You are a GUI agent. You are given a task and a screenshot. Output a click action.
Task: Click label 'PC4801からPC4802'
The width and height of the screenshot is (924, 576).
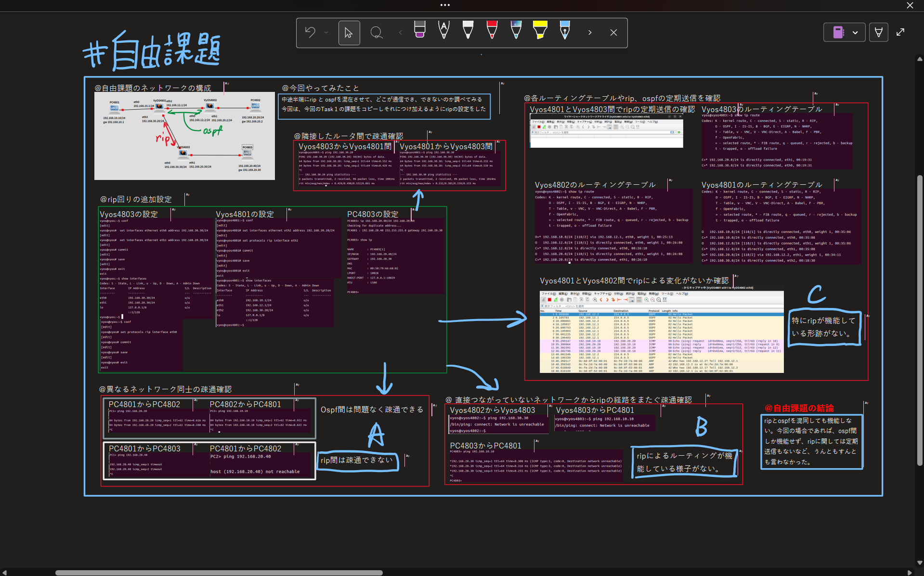pyautogui.click(x=144, y=405)
